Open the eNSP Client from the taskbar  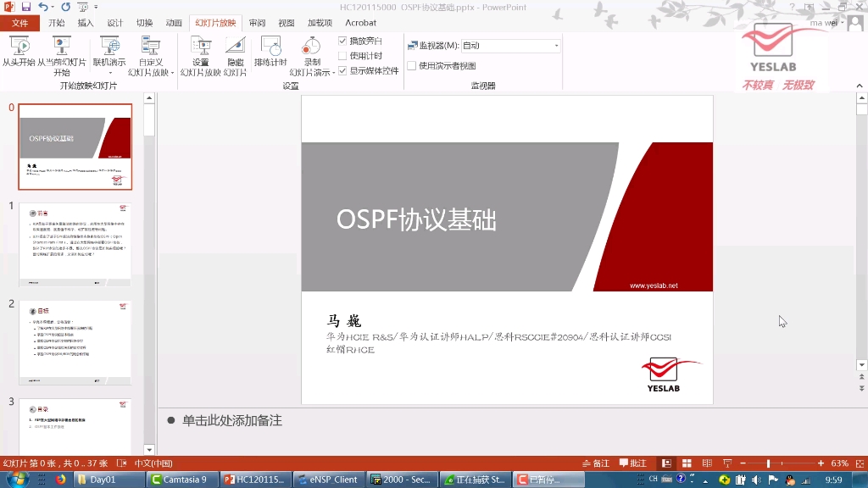point(328,479)
